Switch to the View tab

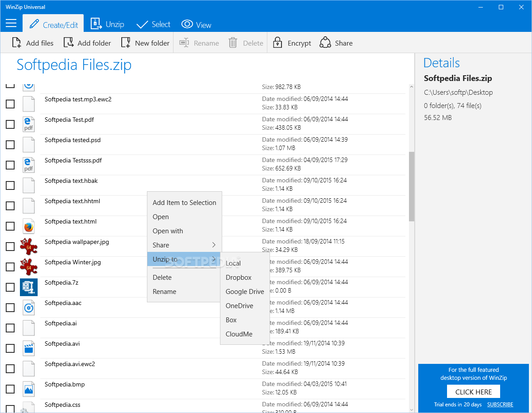197,24
